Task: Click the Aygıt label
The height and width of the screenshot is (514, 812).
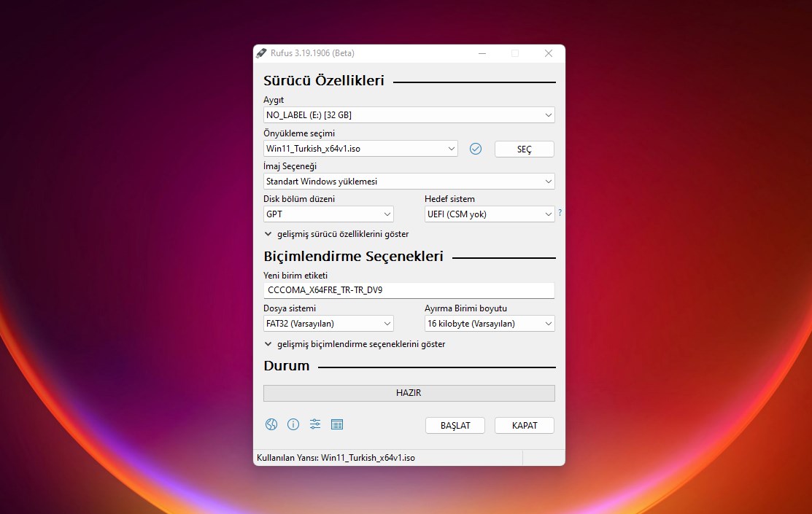Action: coord(274,100)
